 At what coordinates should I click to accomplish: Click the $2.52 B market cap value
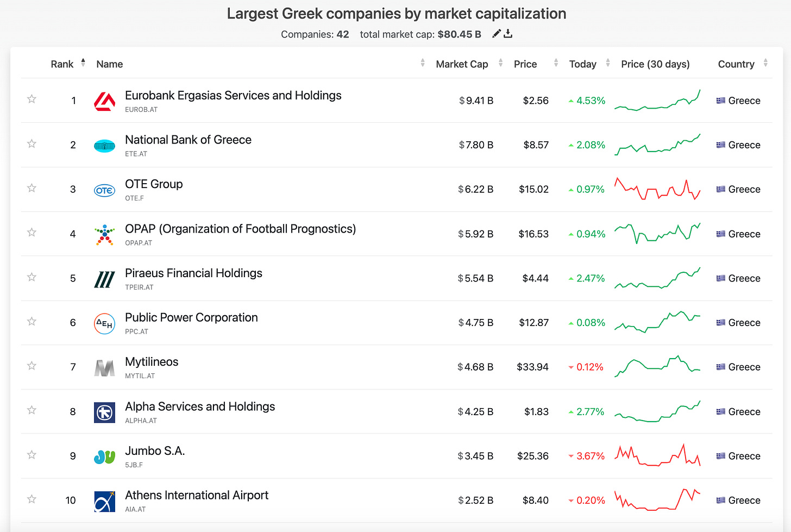(x=475, y=500)
